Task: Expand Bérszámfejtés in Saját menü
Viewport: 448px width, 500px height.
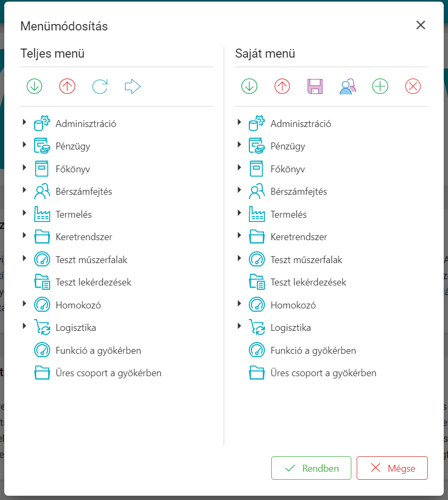Action: (x=239, y=191)
